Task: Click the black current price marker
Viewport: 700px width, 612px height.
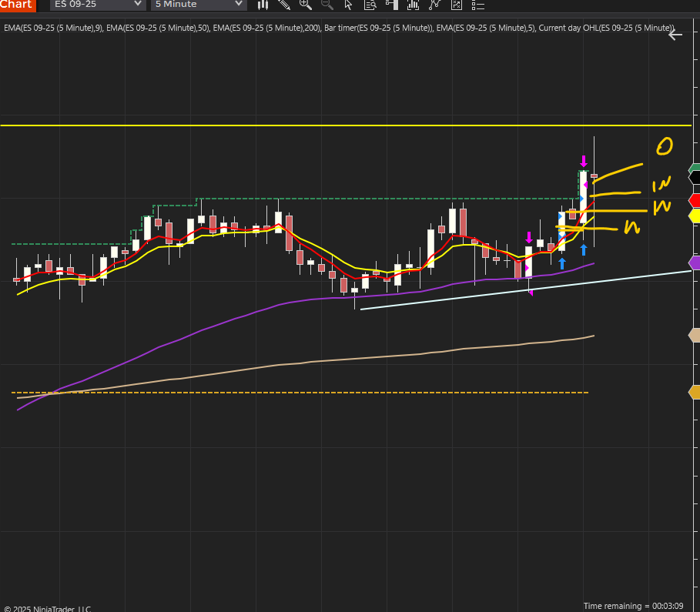Action: (x=694, y=178)
